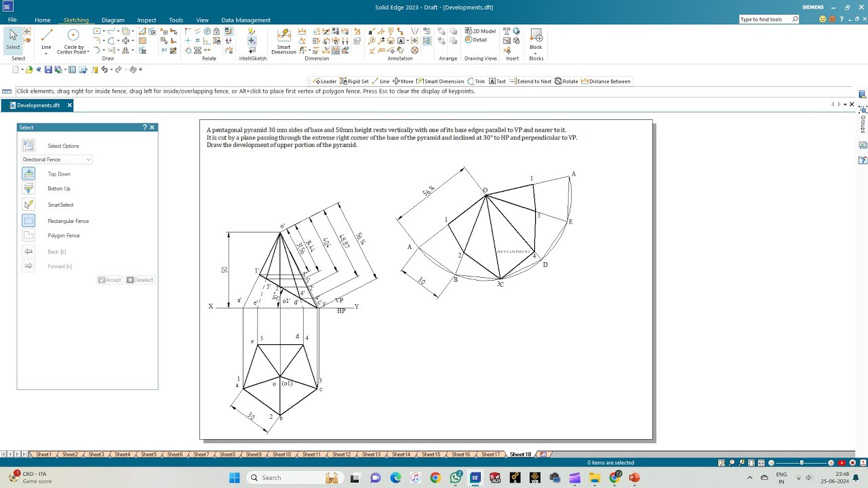Open the Directional Fence dropdown
Screen dimensions: 868x488
[x=57, y=159]
